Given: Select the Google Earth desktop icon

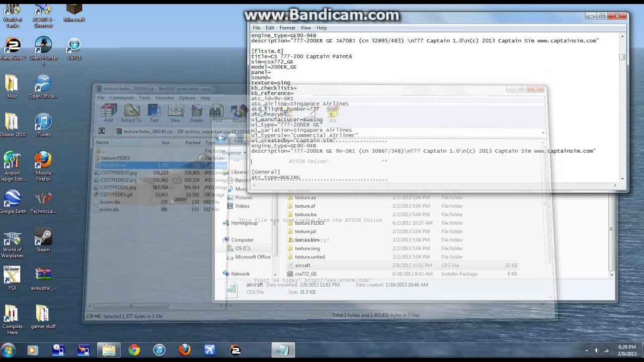Looking at the screenshot, I should pyautogui.click(x=12, y=201).
